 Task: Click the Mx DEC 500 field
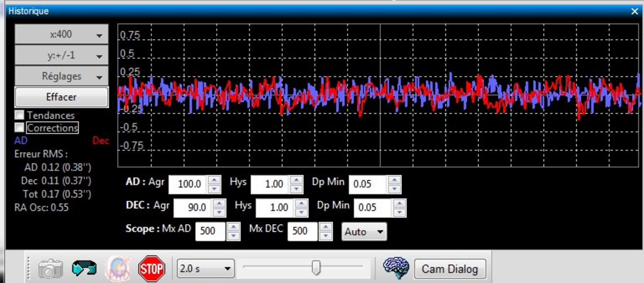pyautogui.click(x=303, y=231)
